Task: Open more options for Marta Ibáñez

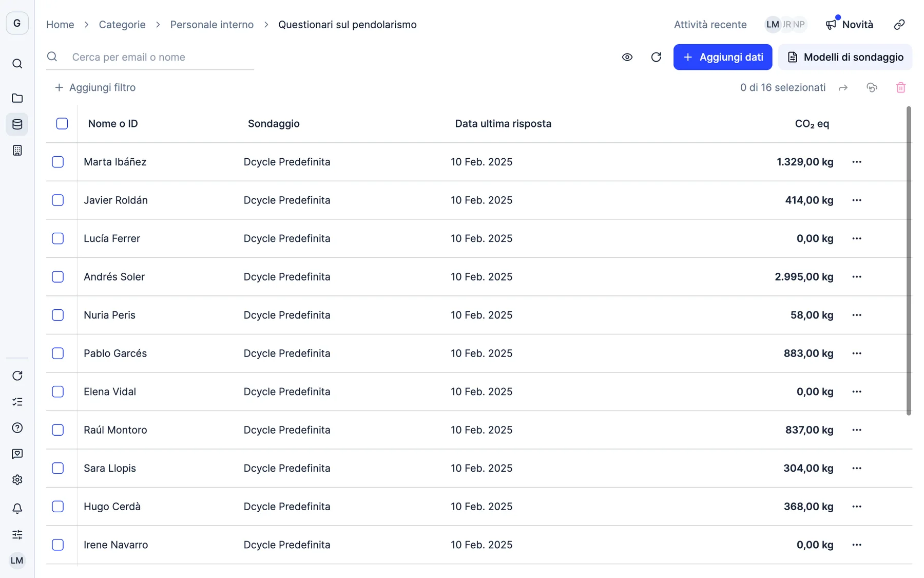Action: click(x=857, y=162)
